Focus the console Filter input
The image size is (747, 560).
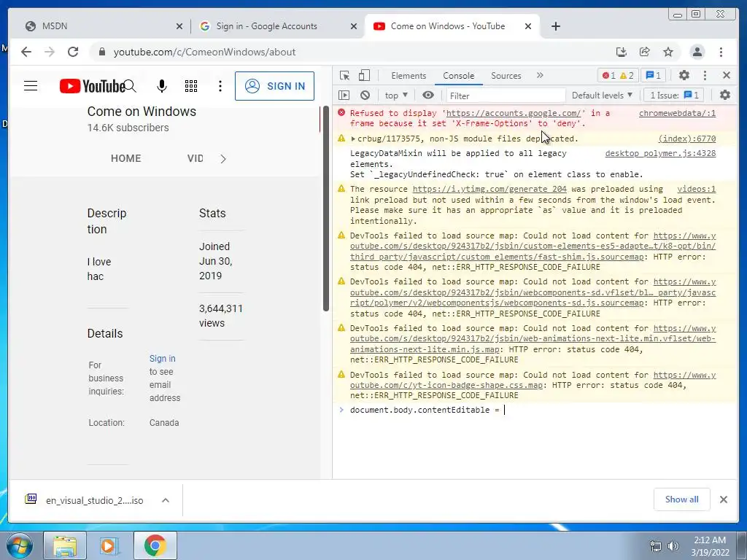[506, 96]
